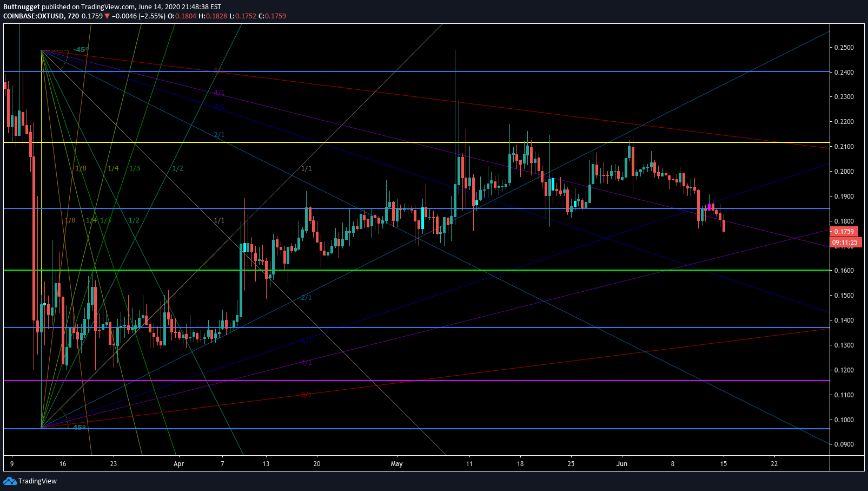Click the 0.2000 price axis label

click(x=844, y=172)
